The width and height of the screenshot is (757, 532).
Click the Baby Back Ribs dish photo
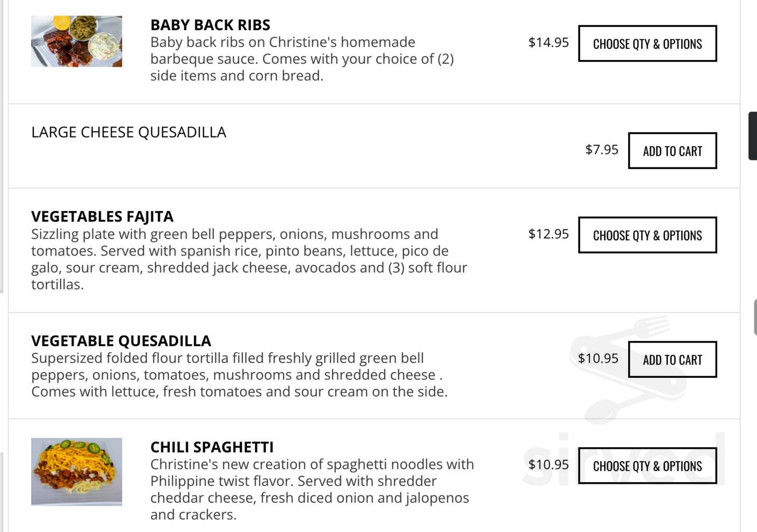76,40
